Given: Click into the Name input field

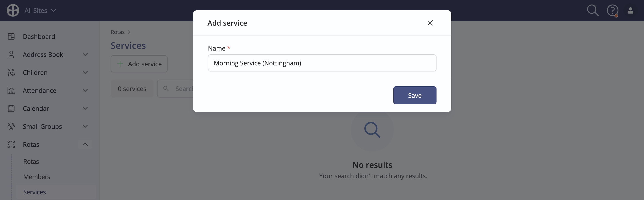Looking at the screenshot, I should point(322,63).
